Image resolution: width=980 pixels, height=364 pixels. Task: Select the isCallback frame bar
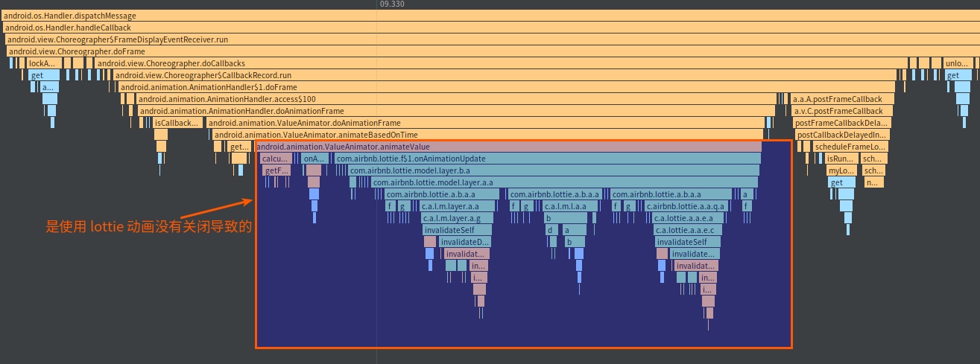coord(177,123)
